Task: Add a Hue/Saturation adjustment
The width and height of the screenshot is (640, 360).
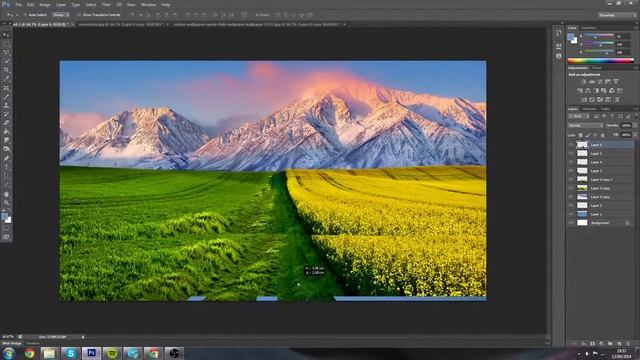Action: pyautogui.click(x=580, y=91)
